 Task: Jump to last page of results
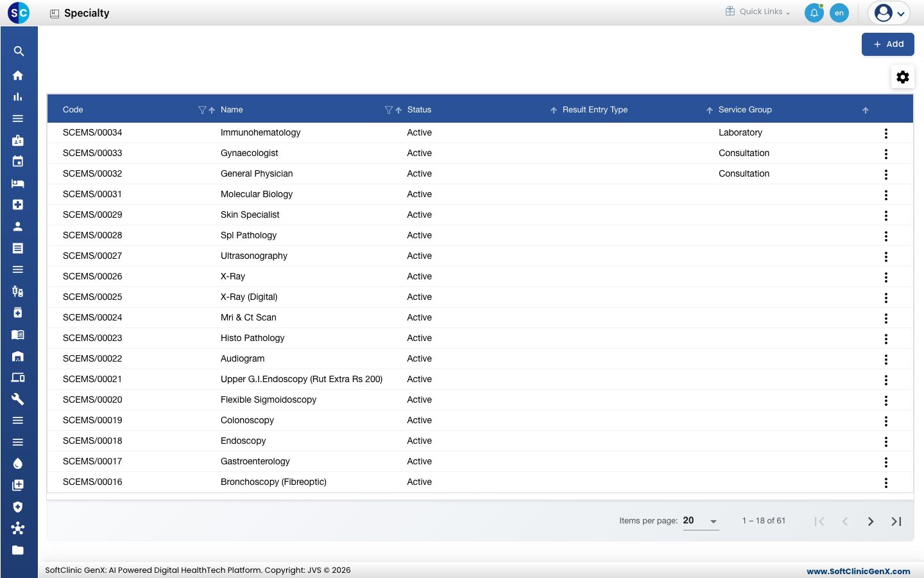tap(896, 521)
